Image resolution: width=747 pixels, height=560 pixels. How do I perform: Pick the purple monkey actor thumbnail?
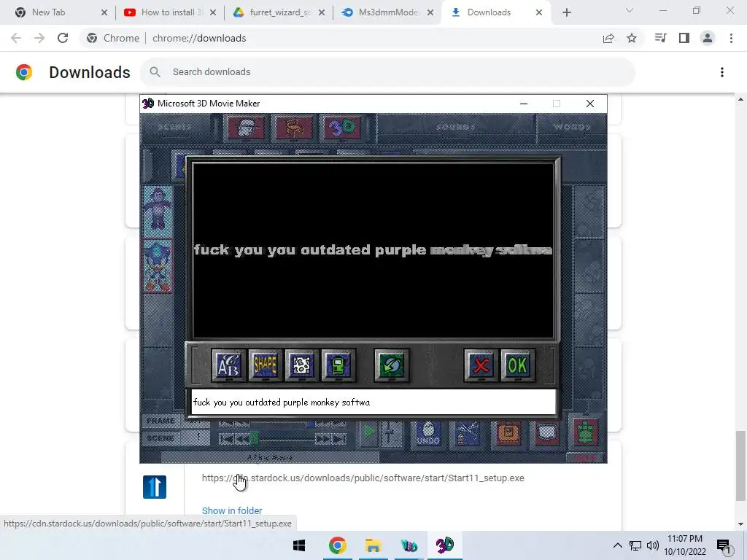(x=158, y=211)
